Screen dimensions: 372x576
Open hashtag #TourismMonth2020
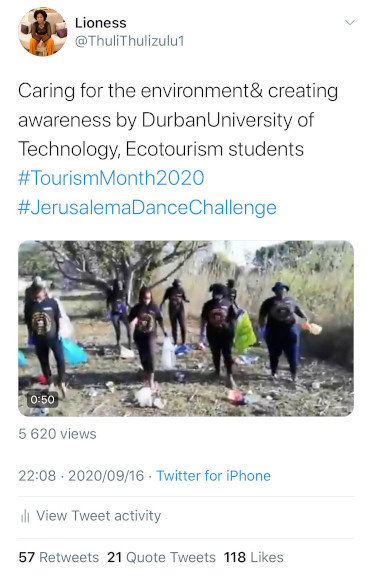[111, 178]
